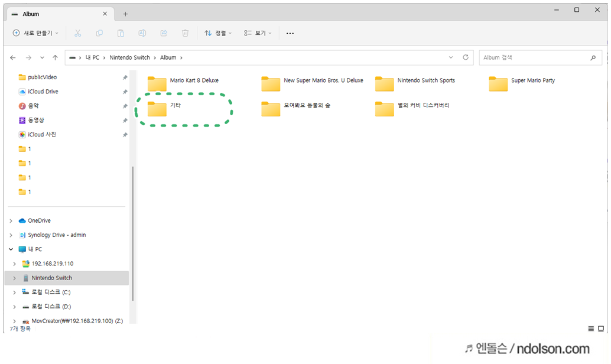Unpin iCloud Drive from quick access
This screenshot has width=611, height=364.
(x=125, y=92)
